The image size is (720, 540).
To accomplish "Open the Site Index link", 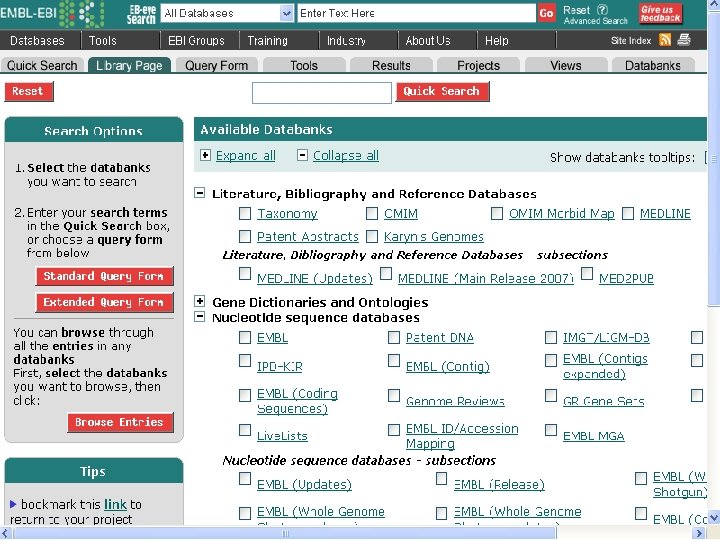I will [x=631, y=40].
